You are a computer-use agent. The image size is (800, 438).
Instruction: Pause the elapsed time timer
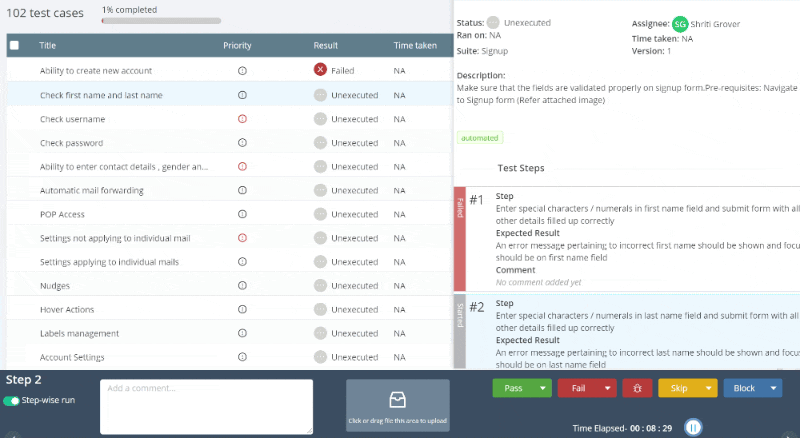[x=693, y=427]
